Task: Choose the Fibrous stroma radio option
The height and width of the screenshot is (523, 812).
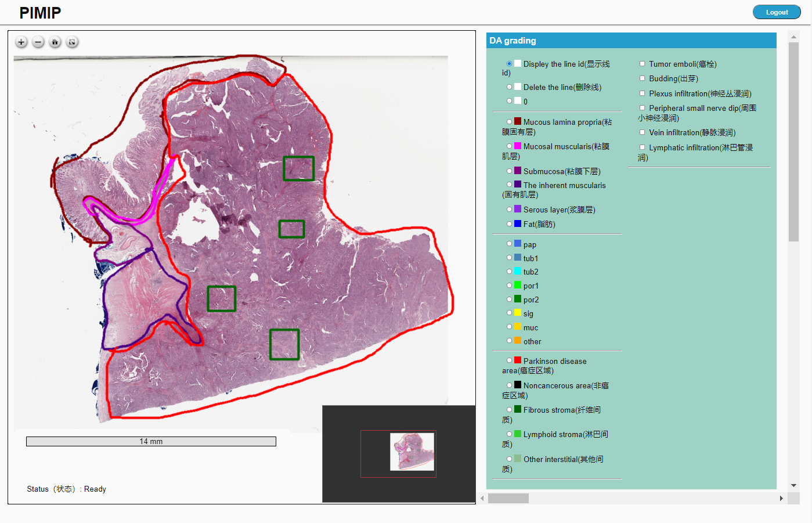Action: 509,409
